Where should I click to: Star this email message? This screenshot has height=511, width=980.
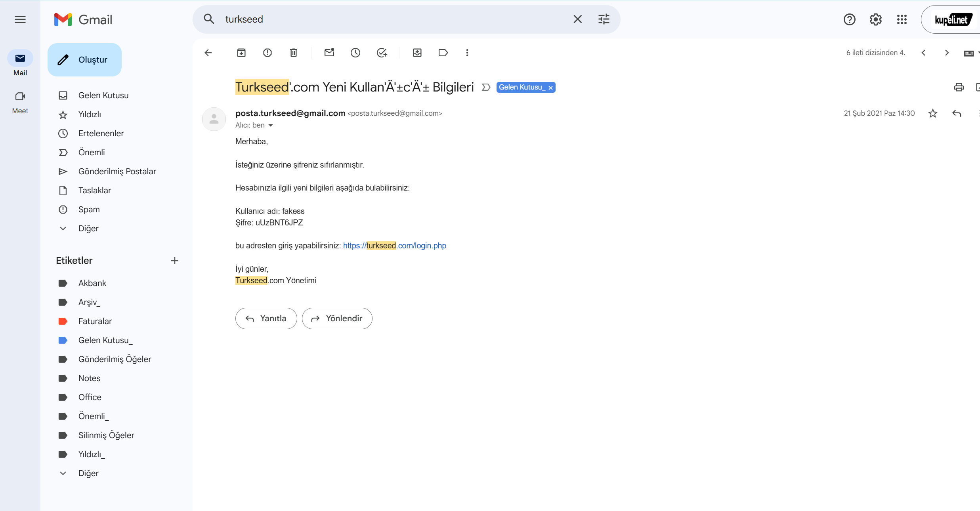tap(933, 113)
